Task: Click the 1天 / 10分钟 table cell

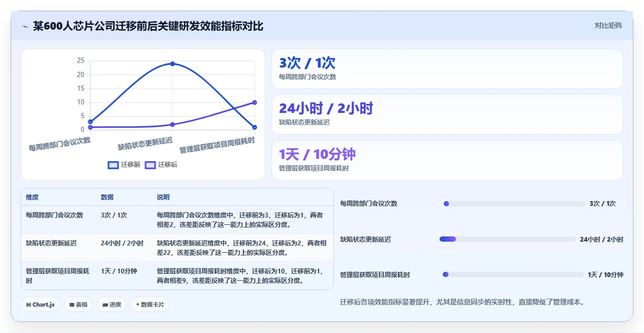Action: (x=119, y=271)
